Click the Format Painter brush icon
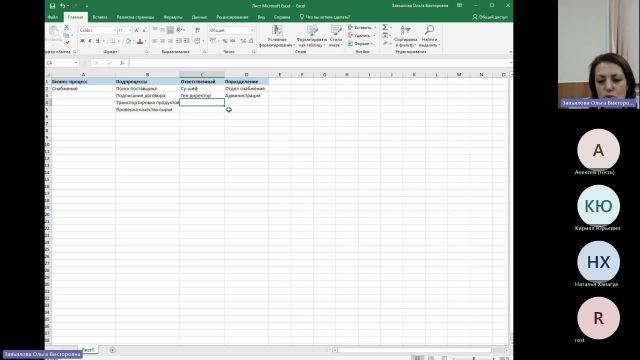 pos(67,42)
